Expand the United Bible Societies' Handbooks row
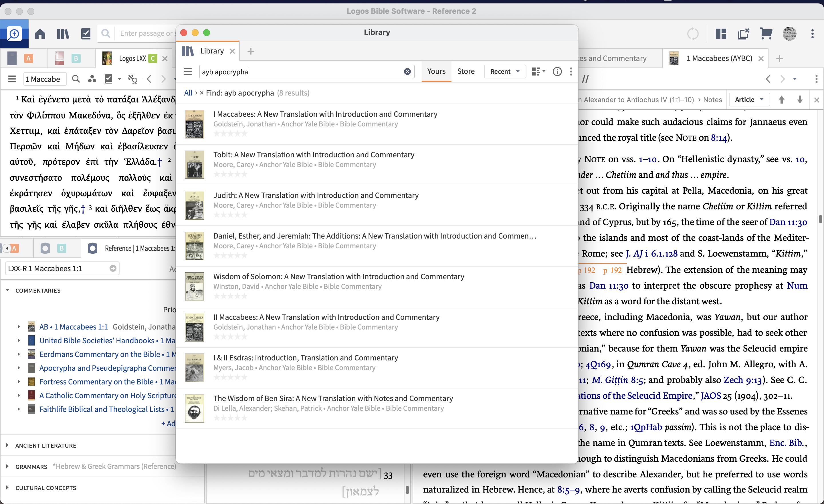This screenshot has height=504, width=824. tap(19, 340)
